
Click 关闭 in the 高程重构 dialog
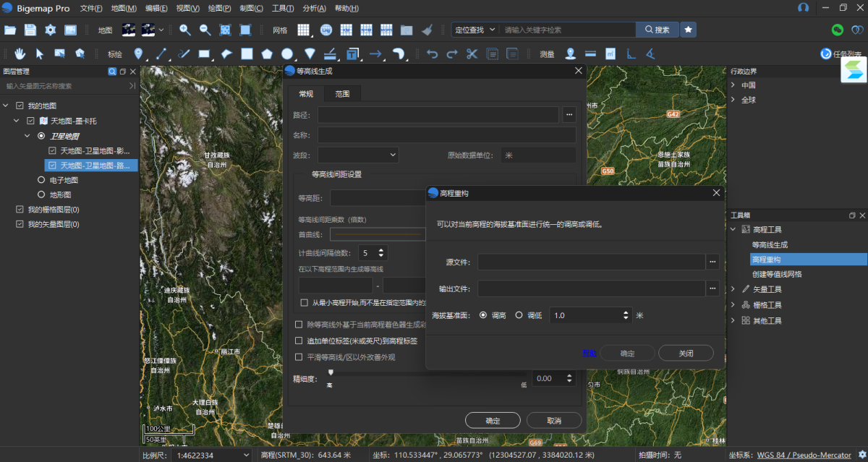tap(686, 353)
